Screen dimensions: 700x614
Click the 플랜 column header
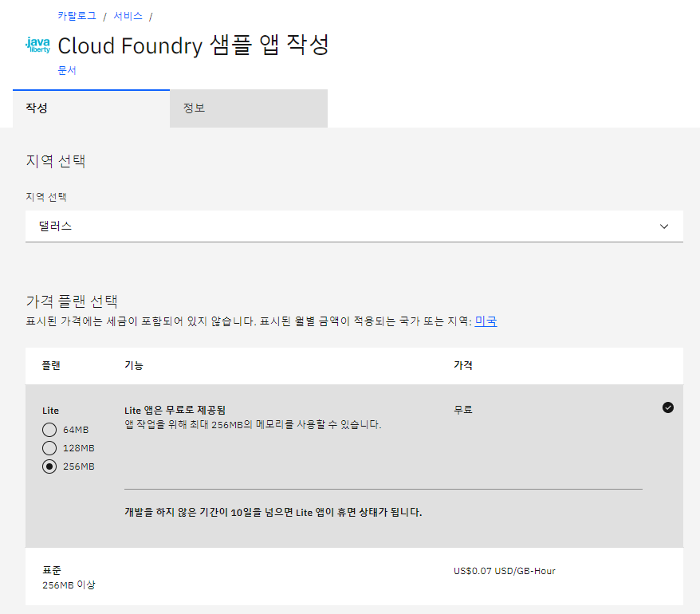(x=51, y=365)
